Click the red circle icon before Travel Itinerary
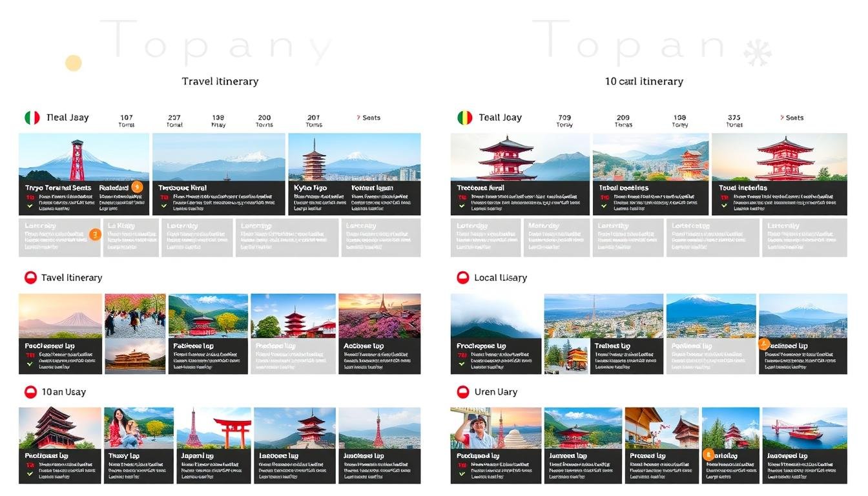The width and height of the screenshot is (868, 496). click(30, 277)
